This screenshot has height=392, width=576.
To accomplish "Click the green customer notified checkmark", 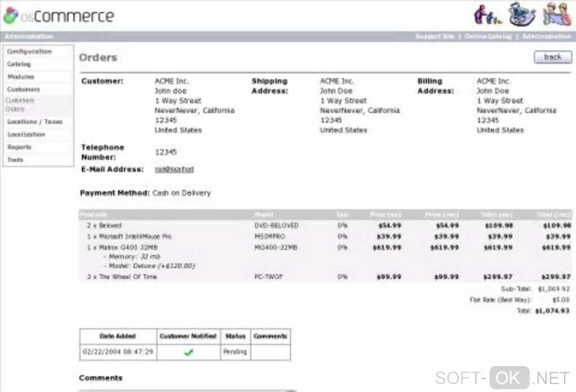I will (189, 352).
